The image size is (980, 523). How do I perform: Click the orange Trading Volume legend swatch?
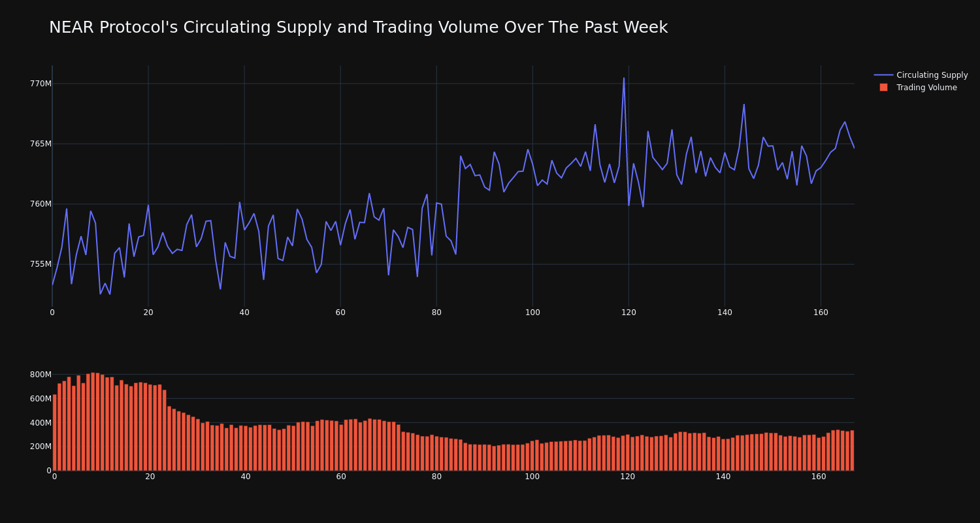(883, 88)
